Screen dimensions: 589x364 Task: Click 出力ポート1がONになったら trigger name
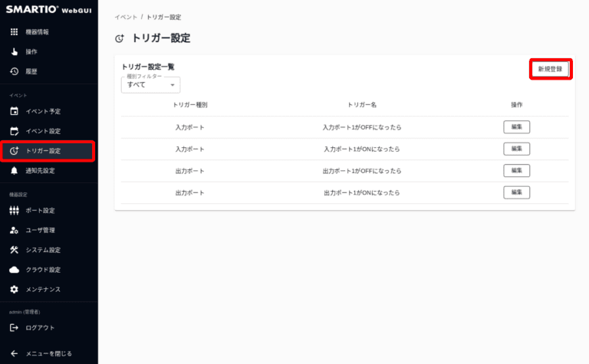coord(362,193)
